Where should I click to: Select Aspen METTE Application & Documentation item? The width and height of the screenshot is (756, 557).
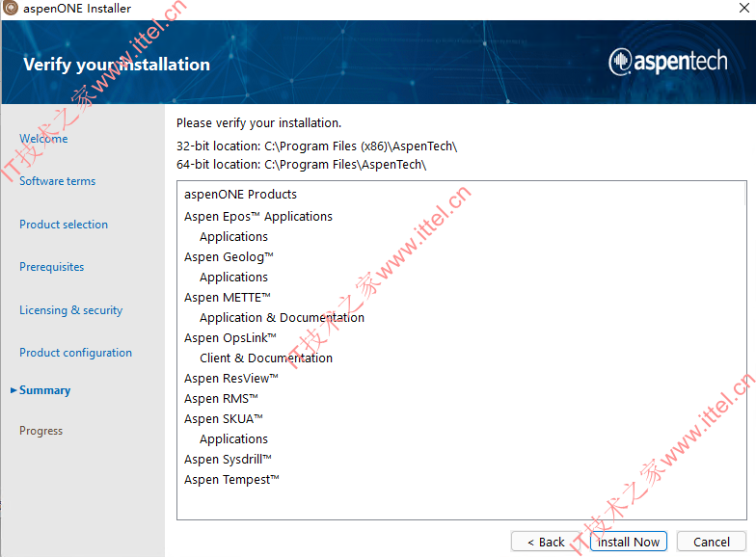(x=282, y=318)
